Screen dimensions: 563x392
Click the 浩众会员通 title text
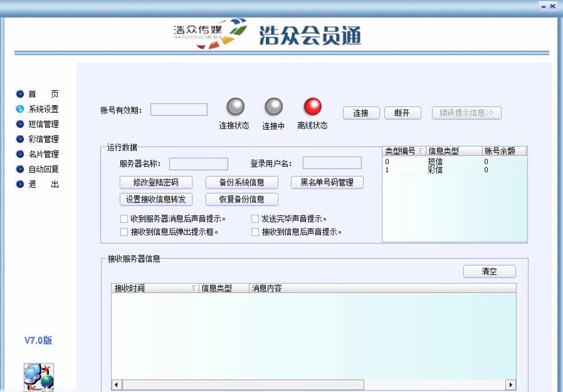310,36
